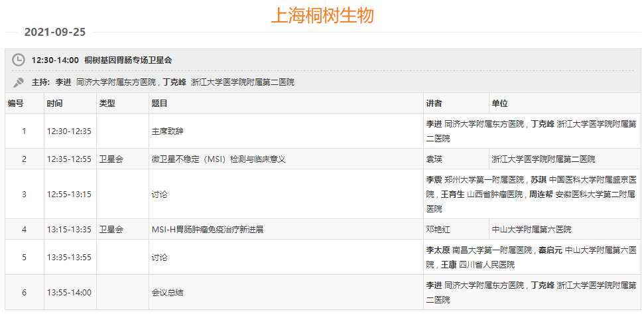Click speaker name 袁瑛

[x=434, y=159]
